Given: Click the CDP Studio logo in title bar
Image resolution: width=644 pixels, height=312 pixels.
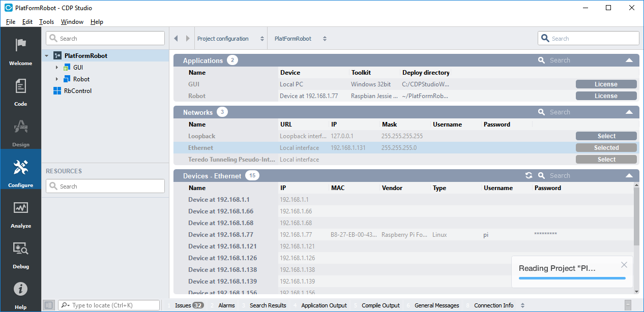Looking at the screenshot, I should [8, 8].
